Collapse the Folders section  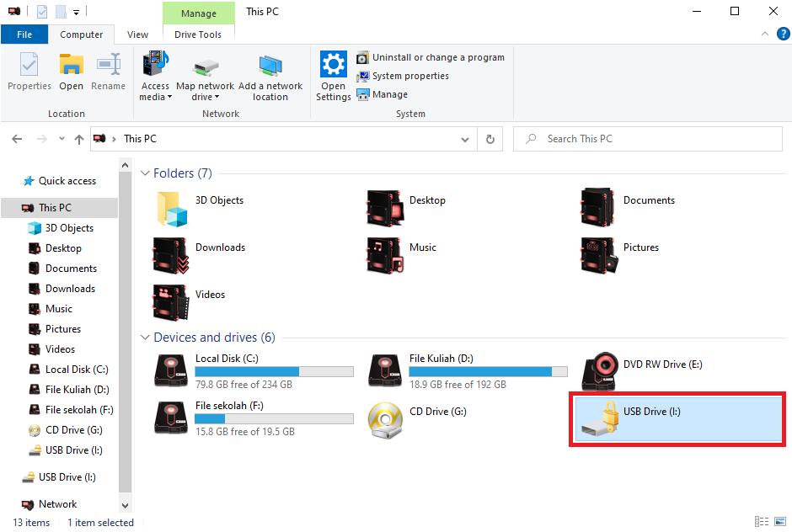[145, 173]
